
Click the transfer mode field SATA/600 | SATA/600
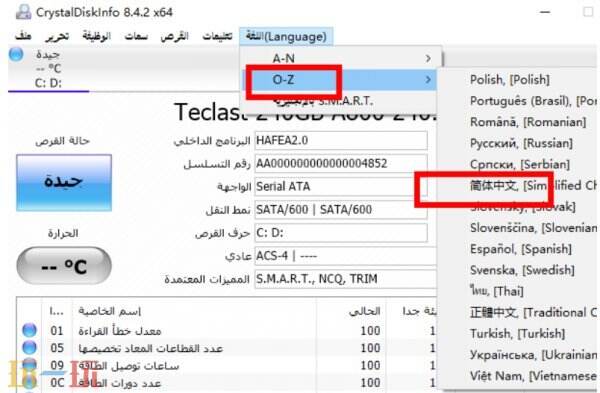click(341, 209)
